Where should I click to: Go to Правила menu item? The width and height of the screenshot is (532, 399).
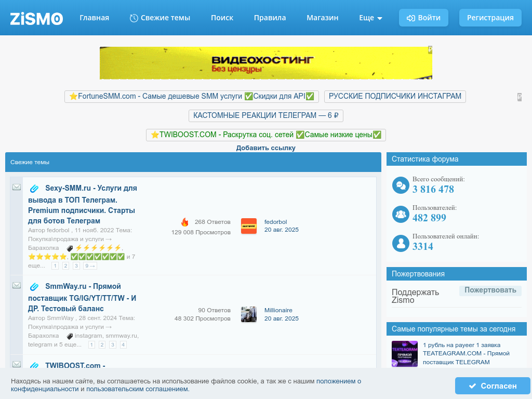[x=270, y=18]
